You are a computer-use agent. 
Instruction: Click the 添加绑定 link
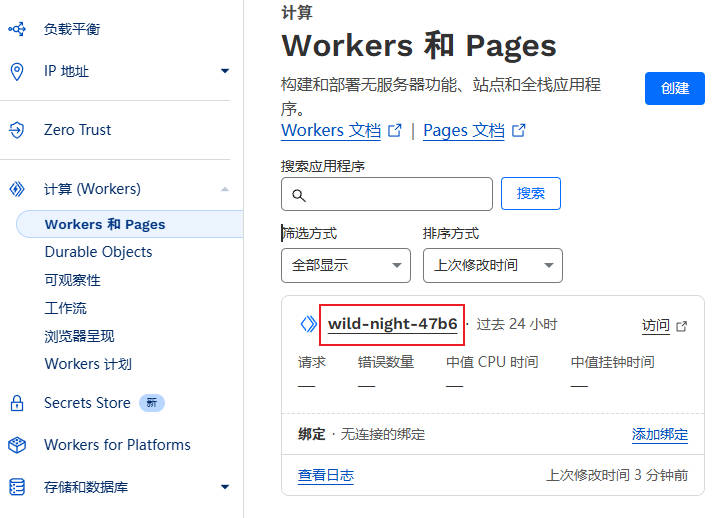[x=659, y=434]
